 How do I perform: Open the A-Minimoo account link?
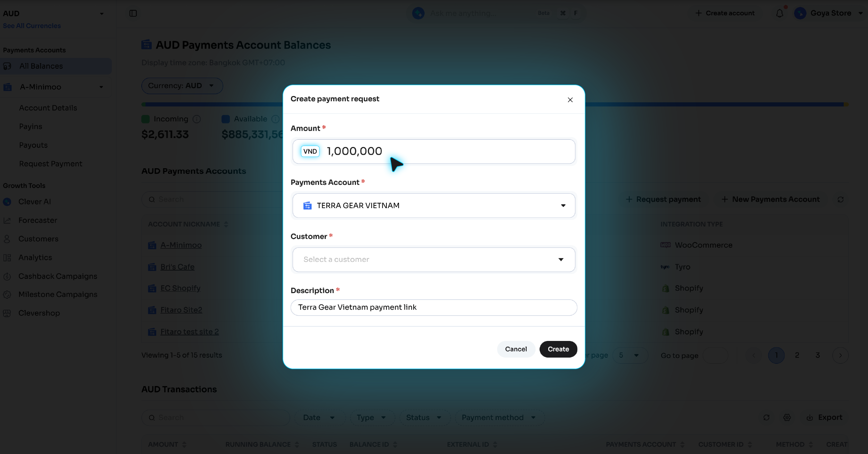(181, 245)
